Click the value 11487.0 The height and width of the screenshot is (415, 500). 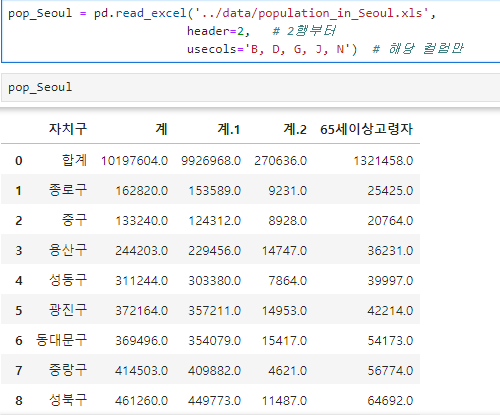[x=284, y=401]
